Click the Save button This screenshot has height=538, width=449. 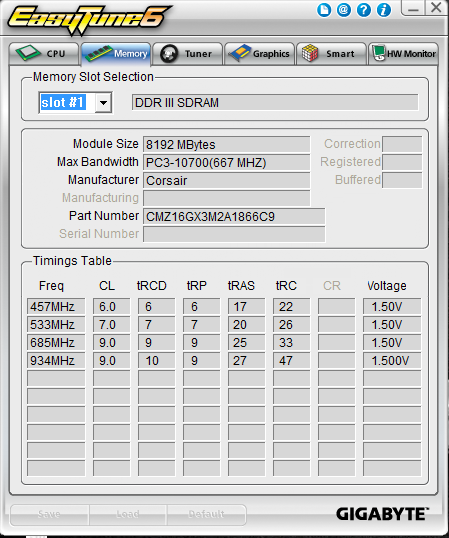50,514
